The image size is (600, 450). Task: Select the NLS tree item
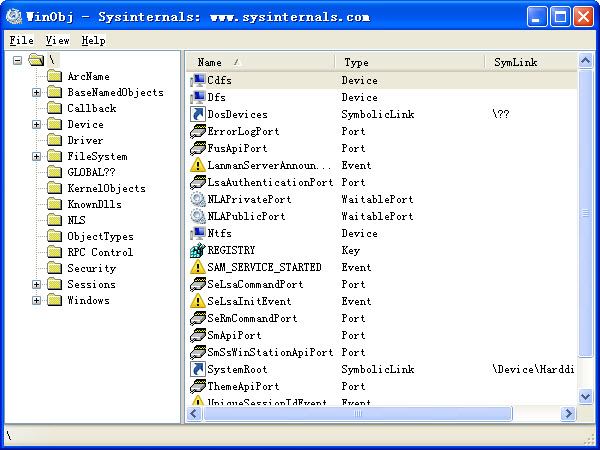pos(76,220)
